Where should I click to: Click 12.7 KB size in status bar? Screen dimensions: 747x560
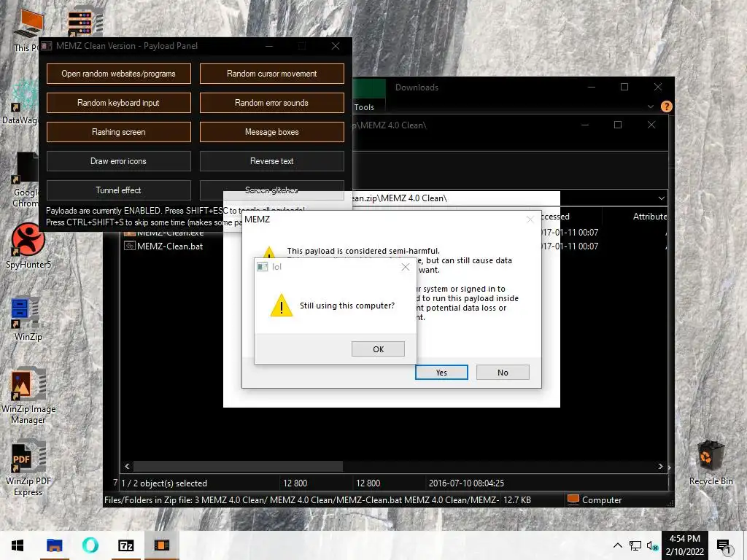click(x=517, y=500)
